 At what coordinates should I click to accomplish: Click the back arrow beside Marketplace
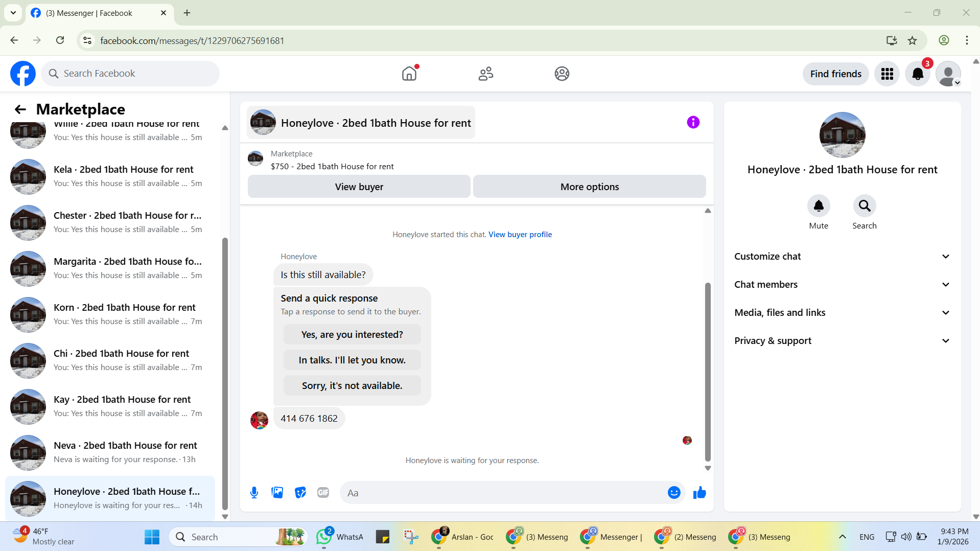[x=20, y=109]
